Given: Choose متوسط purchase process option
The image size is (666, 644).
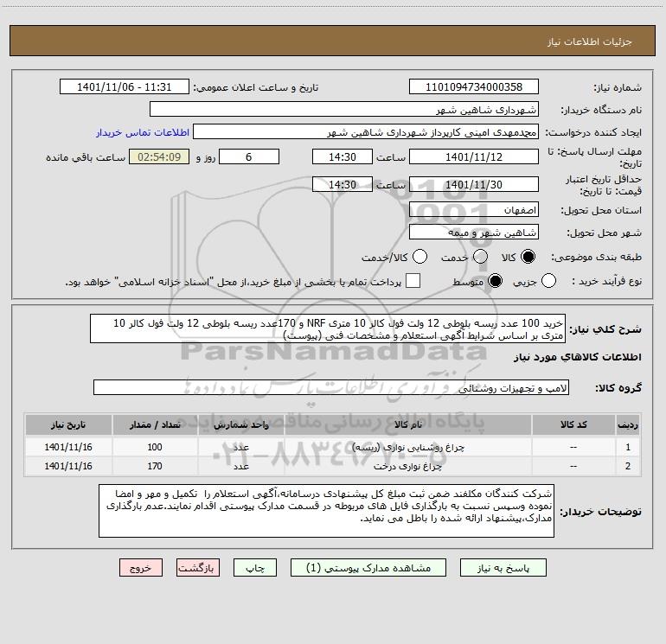Looking at the screenshot, I should coord(496,281).
